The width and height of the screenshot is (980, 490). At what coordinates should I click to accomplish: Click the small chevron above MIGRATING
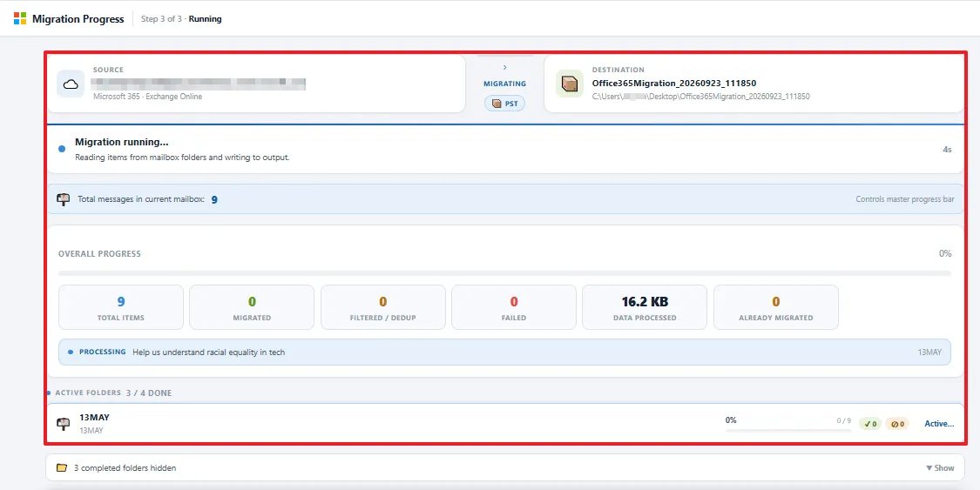tap(505, 67)
